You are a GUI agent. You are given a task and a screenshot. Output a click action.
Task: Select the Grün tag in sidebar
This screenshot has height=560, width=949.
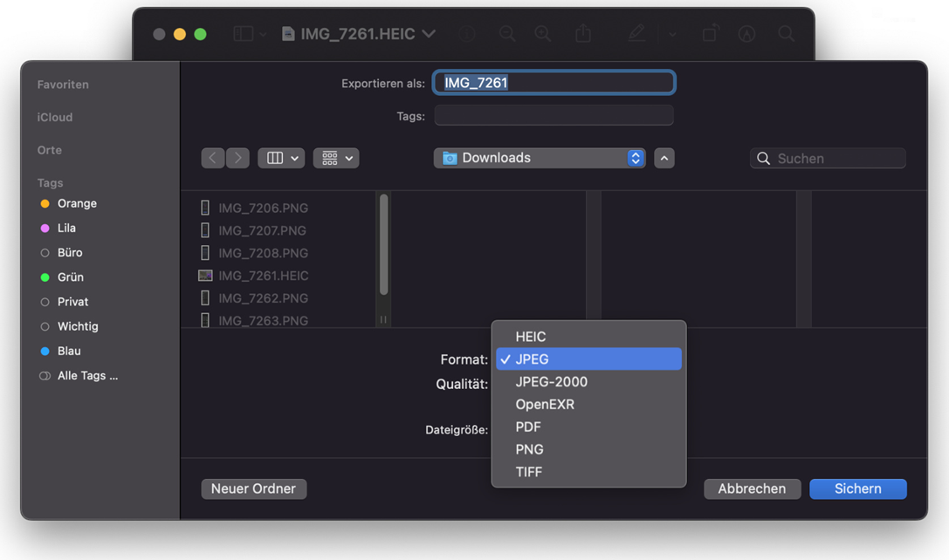(x=70, y=277)
